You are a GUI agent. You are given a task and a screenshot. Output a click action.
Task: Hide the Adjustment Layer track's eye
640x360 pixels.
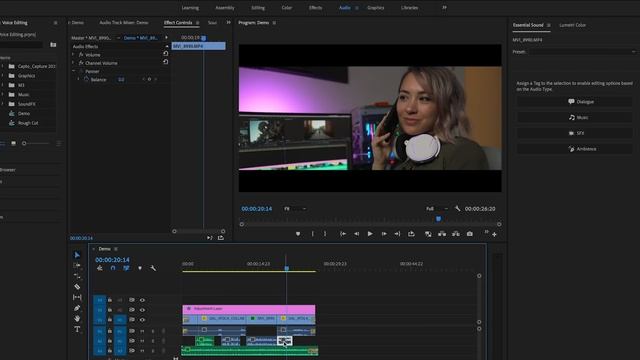[x=142, y=310]
